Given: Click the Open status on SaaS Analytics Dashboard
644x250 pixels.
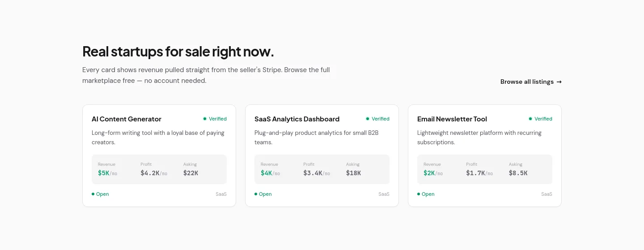Looking at the screenshot, I should pos(263,194).
